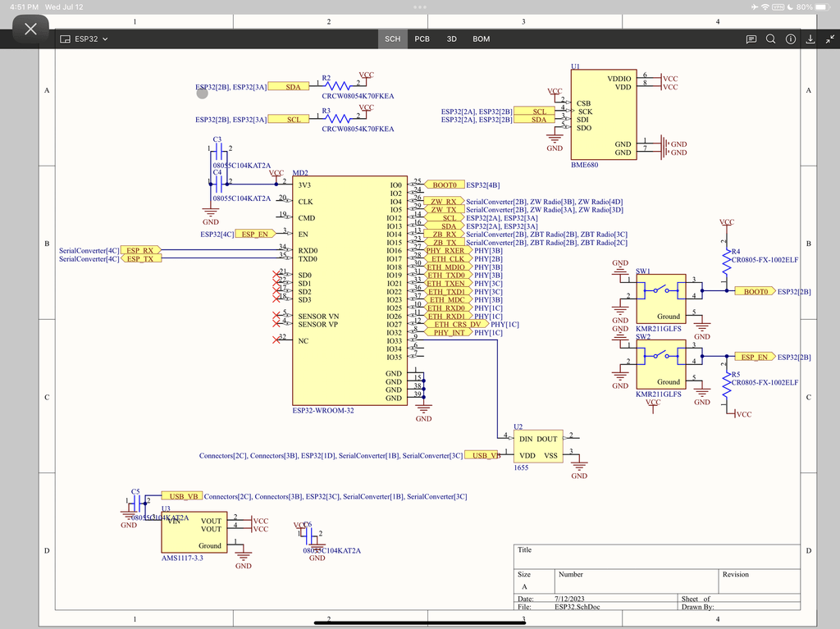Click the ESP_EN port near EN pin

tap(255, 235)
